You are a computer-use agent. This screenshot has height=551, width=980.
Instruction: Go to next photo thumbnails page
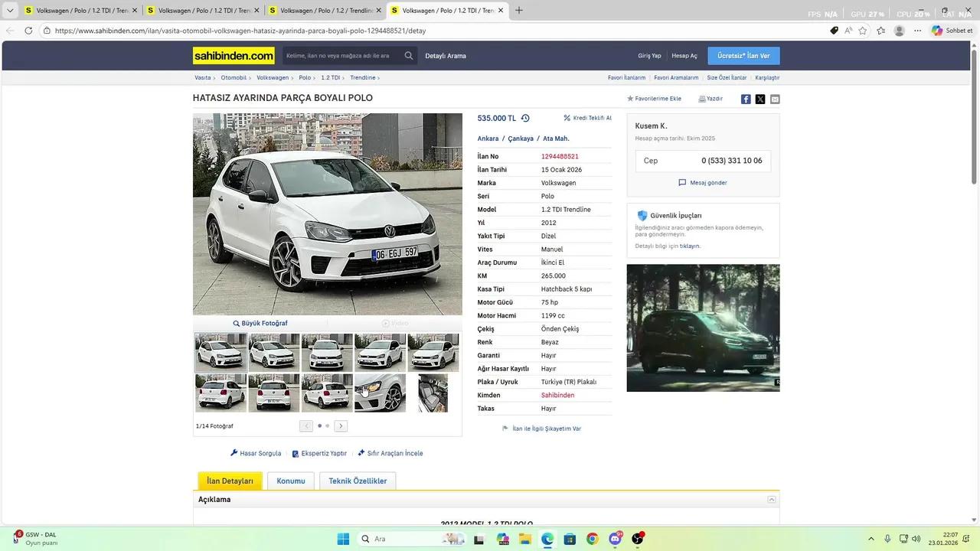341,426
